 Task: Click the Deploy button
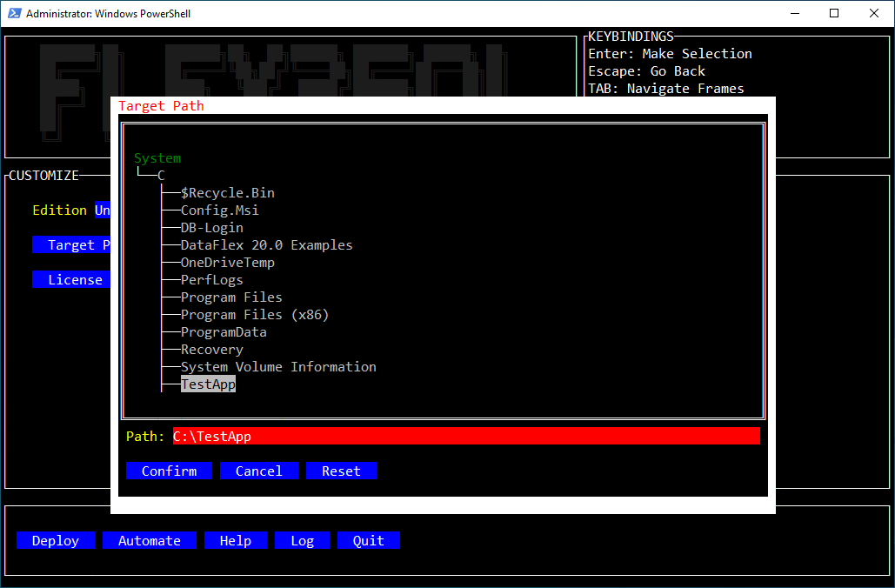[56, 541]
